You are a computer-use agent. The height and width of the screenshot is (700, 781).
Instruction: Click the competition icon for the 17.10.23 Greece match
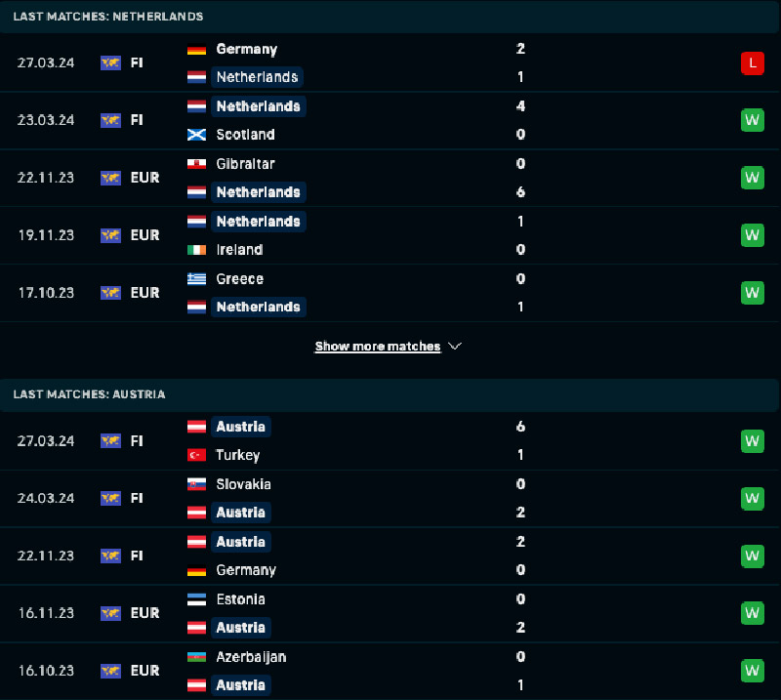point(110,293)
